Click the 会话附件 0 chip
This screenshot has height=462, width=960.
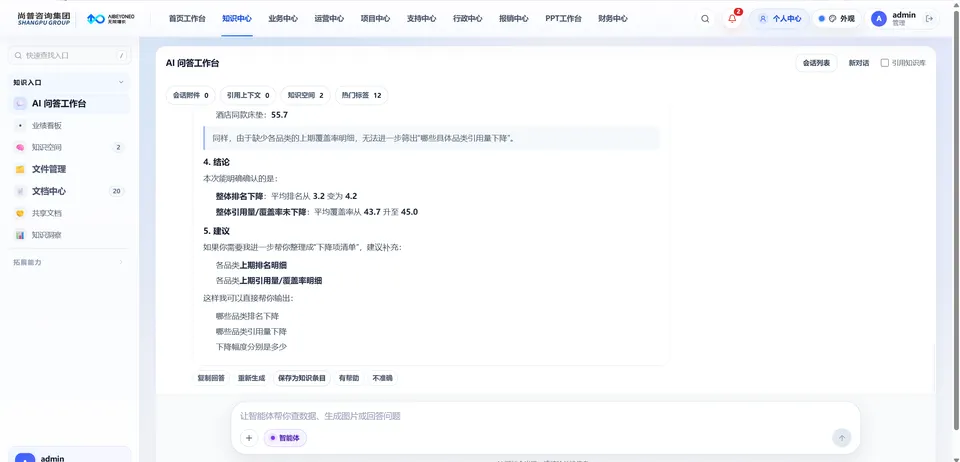190,95
